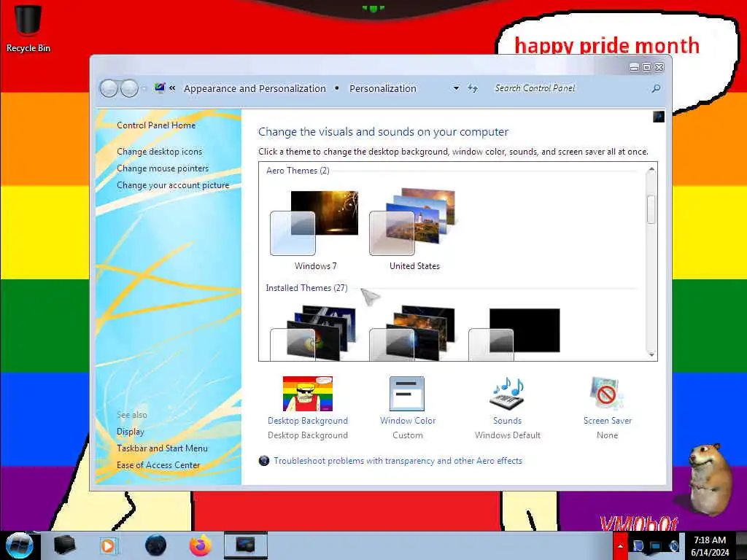Image resolution: width=747 pixels, height=560 pixels.
Task: Click the search magnifier icon
Action: (x=656, y=88)
